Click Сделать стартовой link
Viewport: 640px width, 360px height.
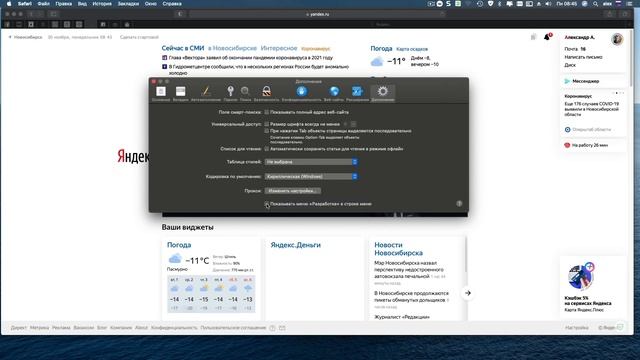pos(139,37)
